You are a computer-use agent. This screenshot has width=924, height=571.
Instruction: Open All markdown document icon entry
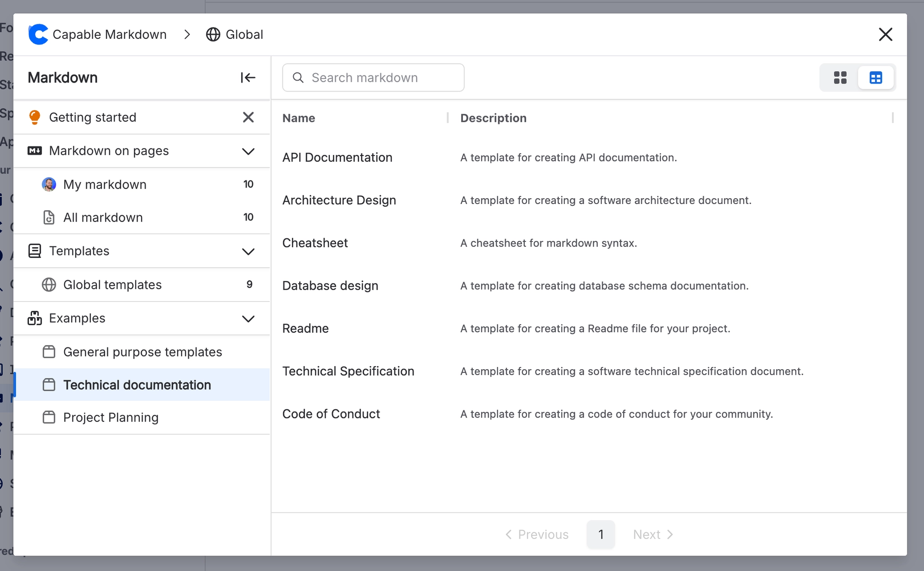click(x=49, y=218)
